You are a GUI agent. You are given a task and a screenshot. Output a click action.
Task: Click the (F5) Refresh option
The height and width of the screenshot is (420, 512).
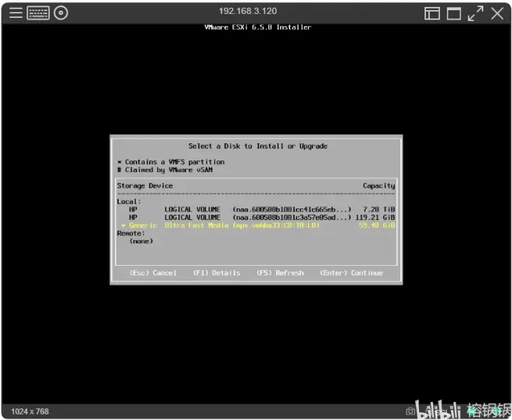click(x=280, y=273)
